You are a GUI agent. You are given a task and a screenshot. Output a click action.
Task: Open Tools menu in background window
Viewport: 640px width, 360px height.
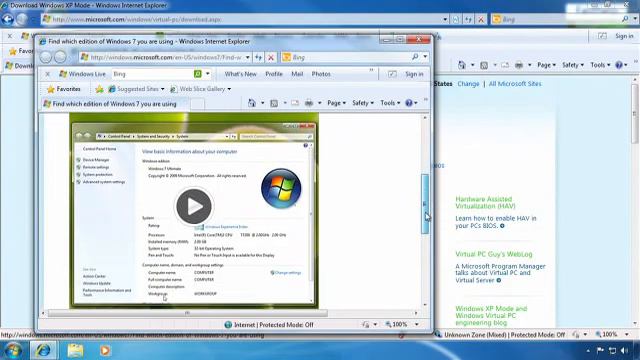(600, 65)
